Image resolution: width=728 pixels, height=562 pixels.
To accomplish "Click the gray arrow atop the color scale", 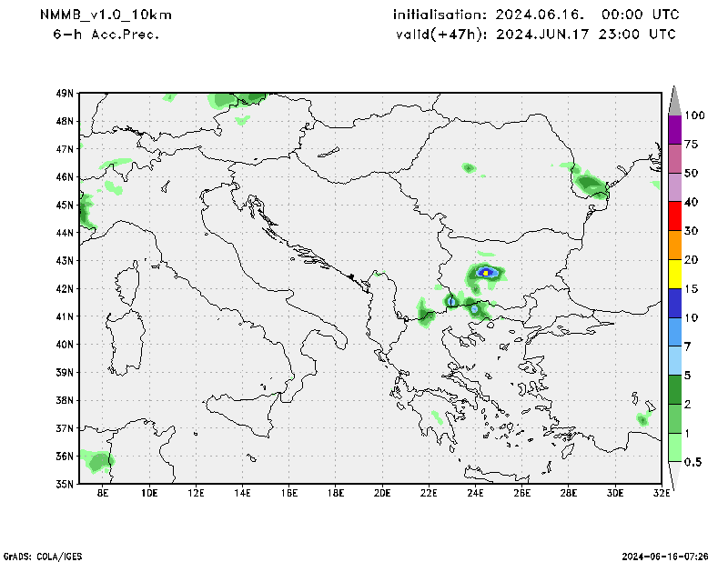I will click(675, 99).
